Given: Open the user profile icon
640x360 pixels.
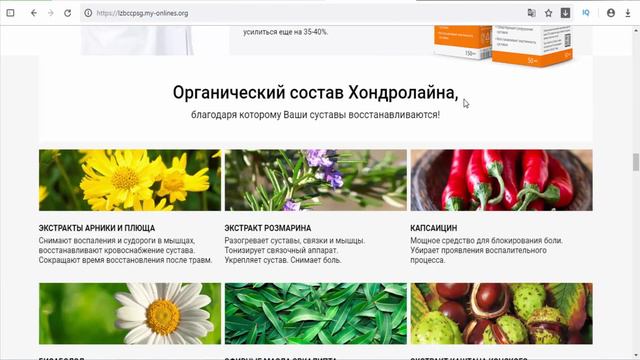Looking at the screenshot, I should point(611,13).
